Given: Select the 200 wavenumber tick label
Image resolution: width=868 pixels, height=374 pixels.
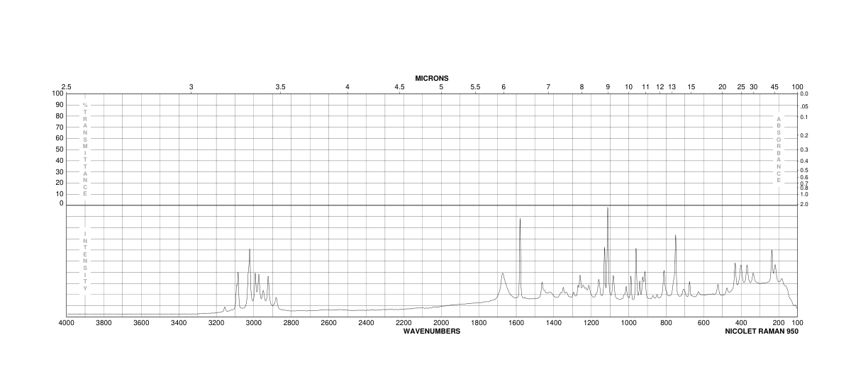Looking at the screenshot, I should (779, 323).
